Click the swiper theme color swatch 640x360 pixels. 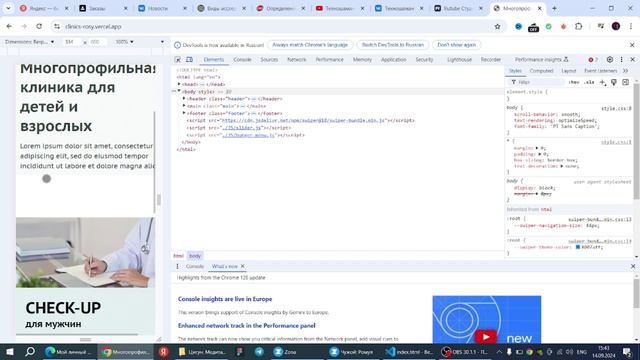coord(578,247)
